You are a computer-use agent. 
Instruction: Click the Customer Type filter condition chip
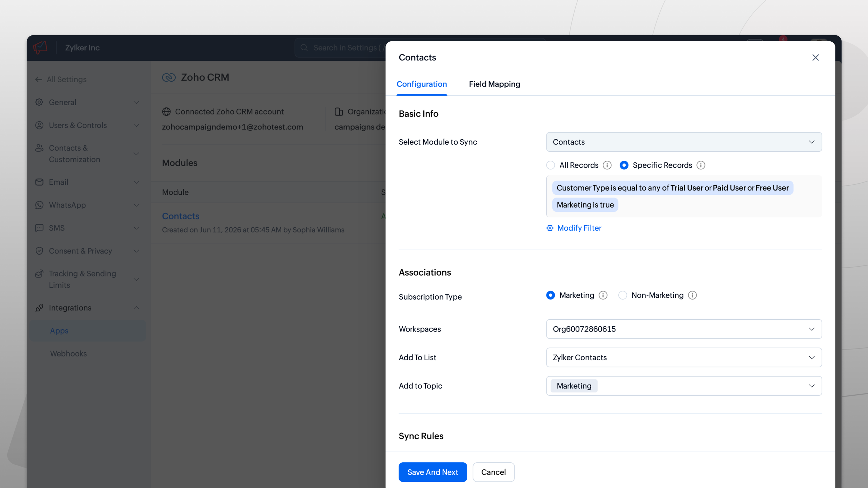pyautogui.click(x=673, y=188)
